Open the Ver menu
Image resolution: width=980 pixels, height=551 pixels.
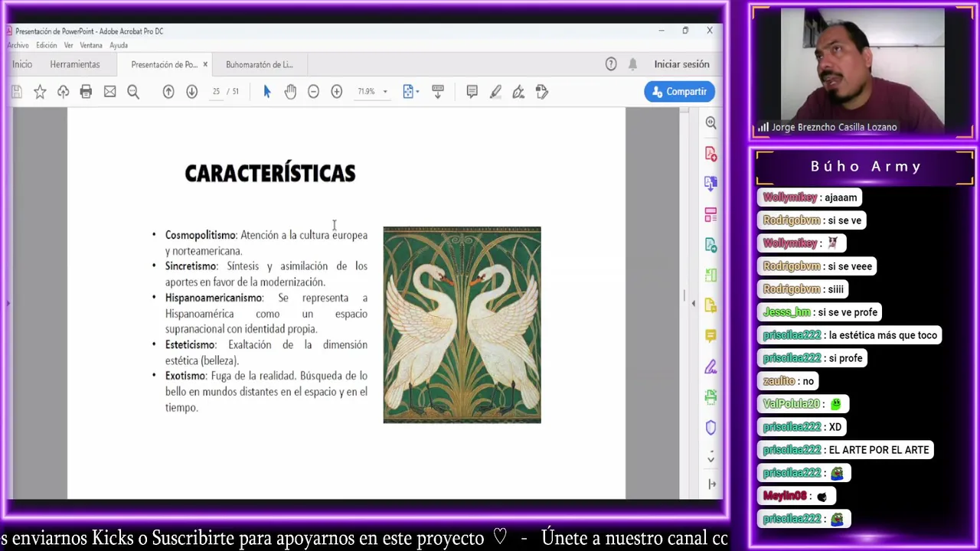tap(68, 46)
